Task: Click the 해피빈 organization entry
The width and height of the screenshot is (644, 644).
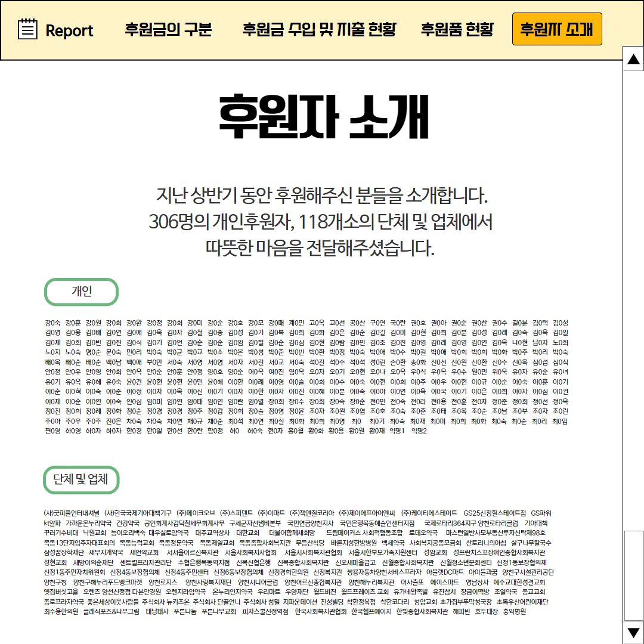Action: [461, 612]
